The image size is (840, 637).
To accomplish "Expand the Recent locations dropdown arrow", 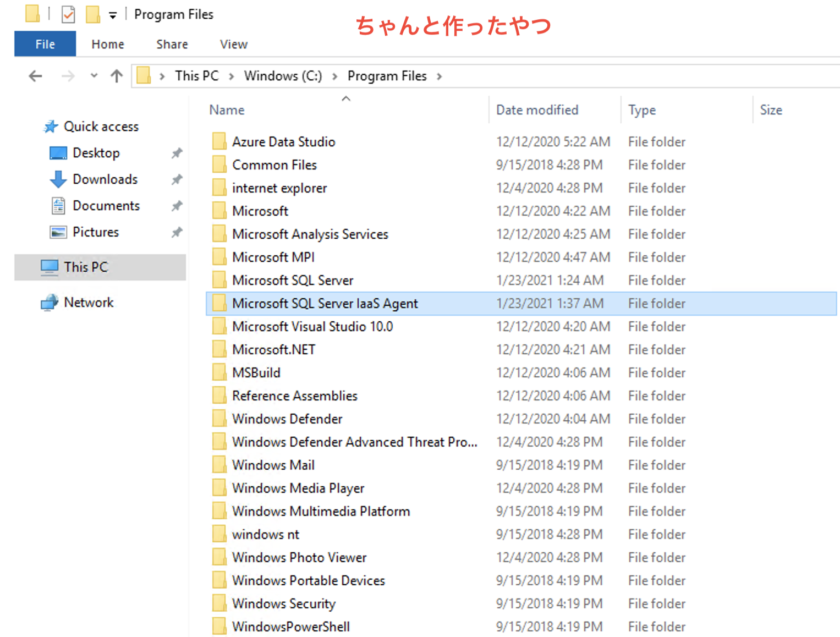I will tap(94, 76).
